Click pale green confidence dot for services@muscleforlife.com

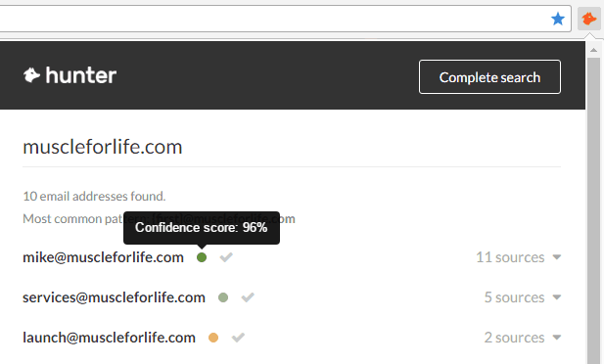click(223, 297)
